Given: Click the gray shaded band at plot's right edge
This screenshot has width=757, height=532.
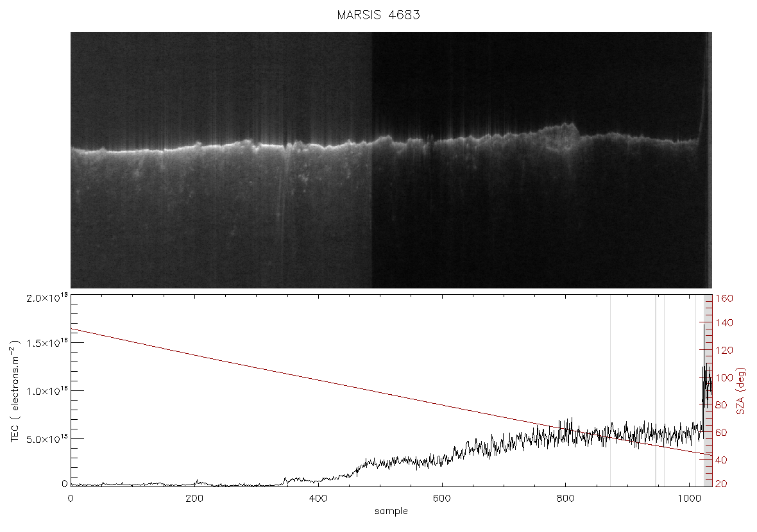Looking at the screenshot, I should [708, 391].
